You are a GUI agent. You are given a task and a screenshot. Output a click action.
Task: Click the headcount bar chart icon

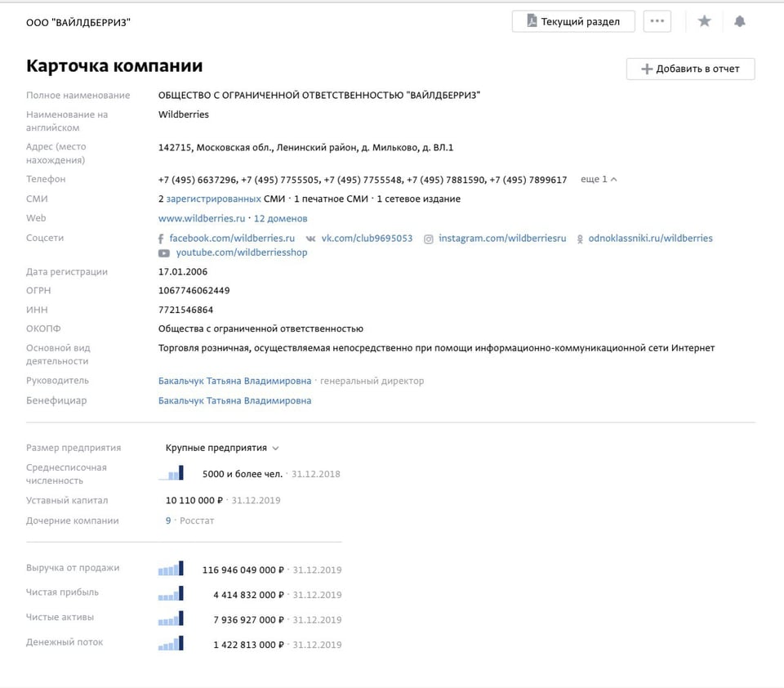171,473
